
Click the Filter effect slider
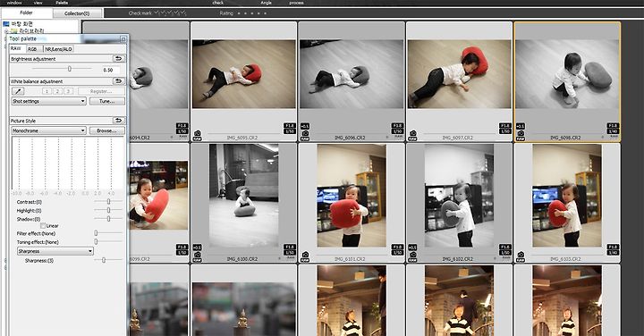click(x=108, y=233)
